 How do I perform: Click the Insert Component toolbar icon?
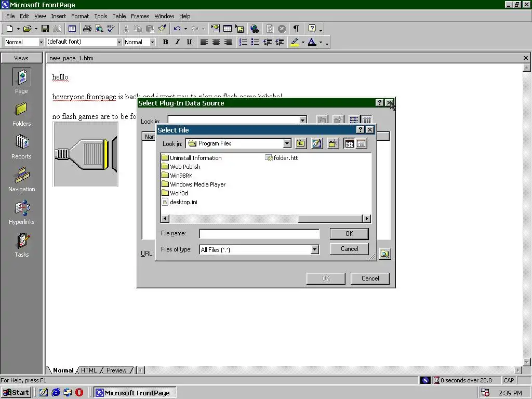click(x=216, y=29)
